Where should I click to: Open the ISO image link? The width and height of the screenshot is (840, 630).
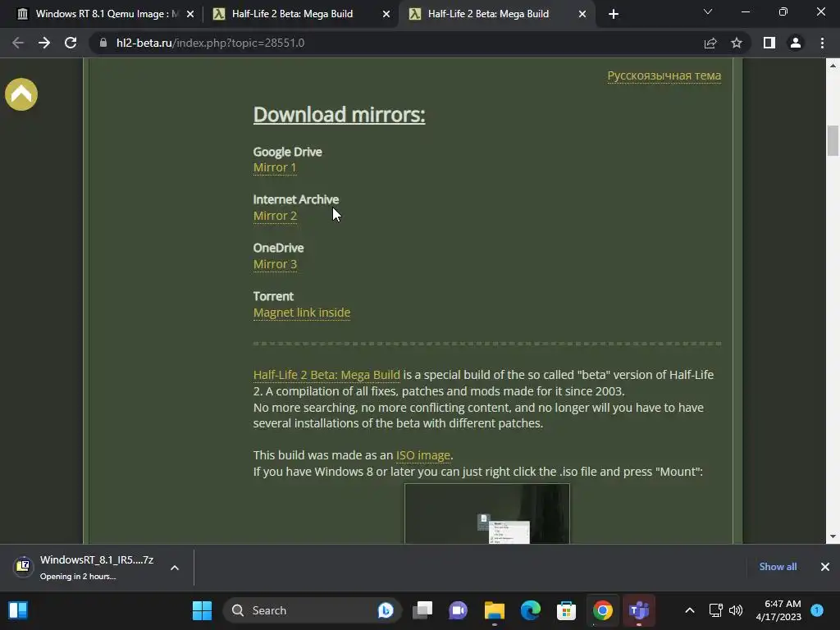(x=422, y=454)
